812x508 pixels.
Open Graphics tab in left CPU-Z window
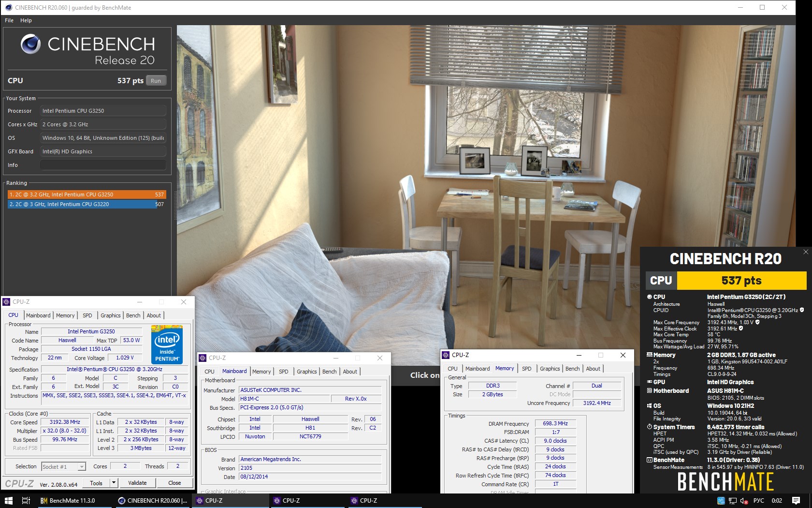pyautogui.click(x=111, y=315)
